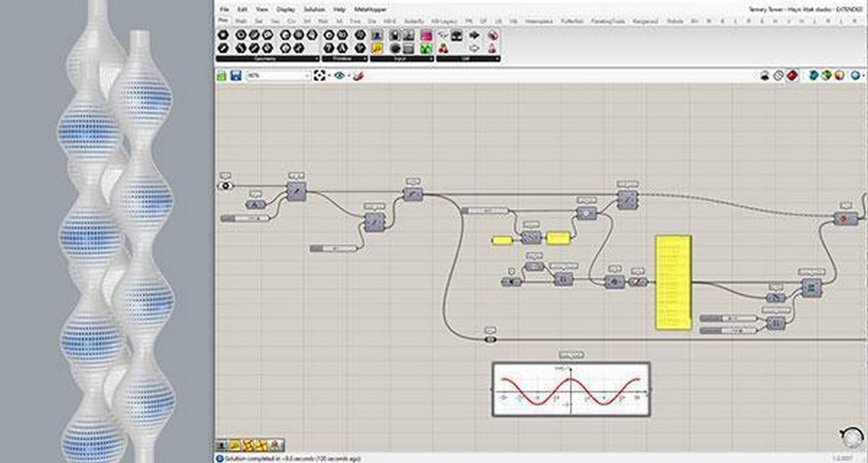This screenshot has height=463, width=868.
Task: Select the graph panel with the red sine curve
Action: point(571,389)
